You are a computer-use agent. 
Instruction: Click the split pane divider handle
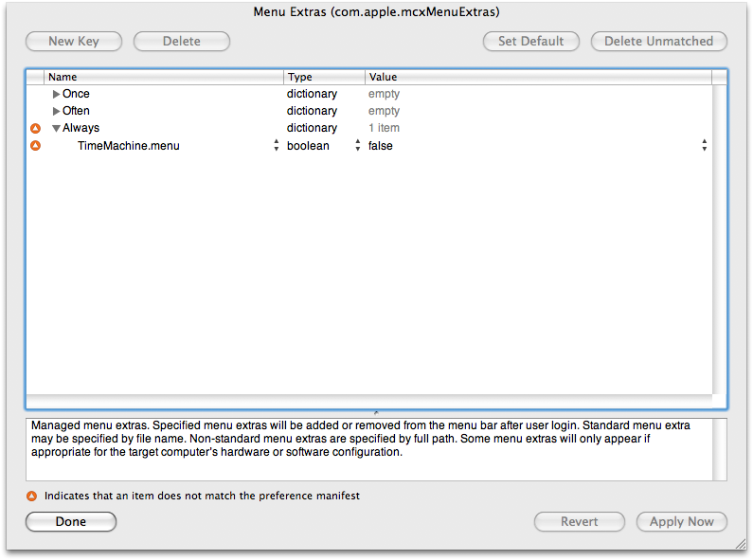(376, 412)
